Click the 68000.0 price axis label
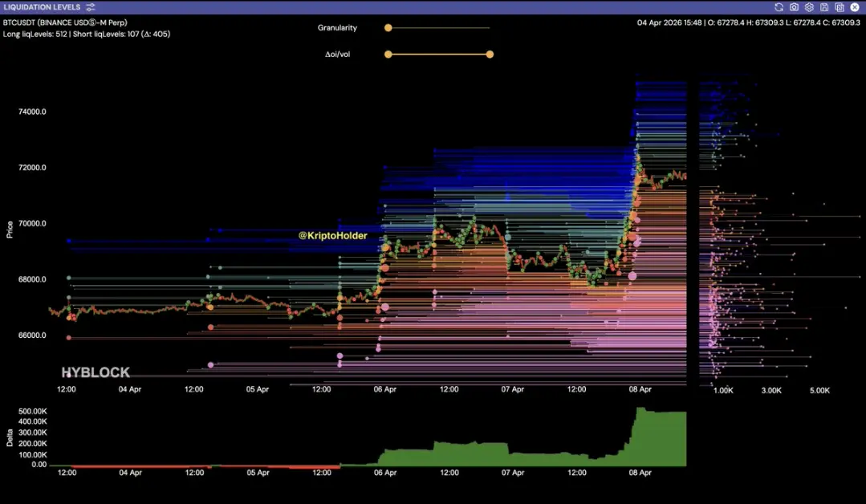The width and height of the screenshot is (866, 504). 33,279
